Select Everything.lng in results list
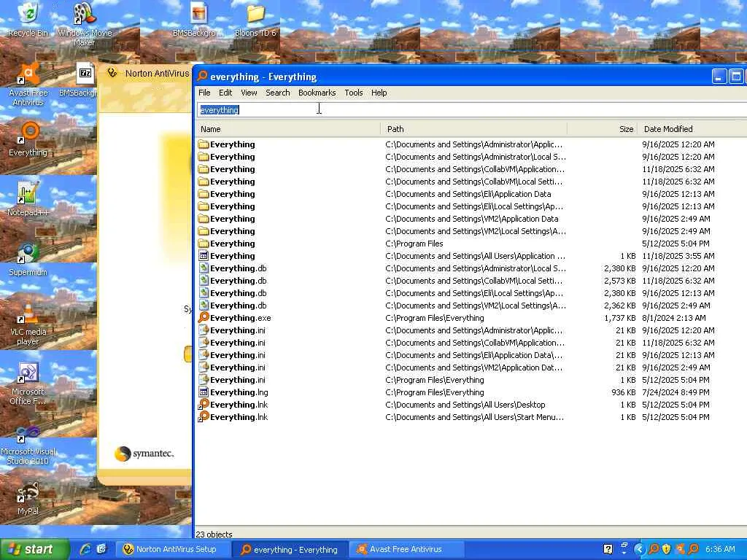Viewport: 747px width, 560px height. click(239, 392)
